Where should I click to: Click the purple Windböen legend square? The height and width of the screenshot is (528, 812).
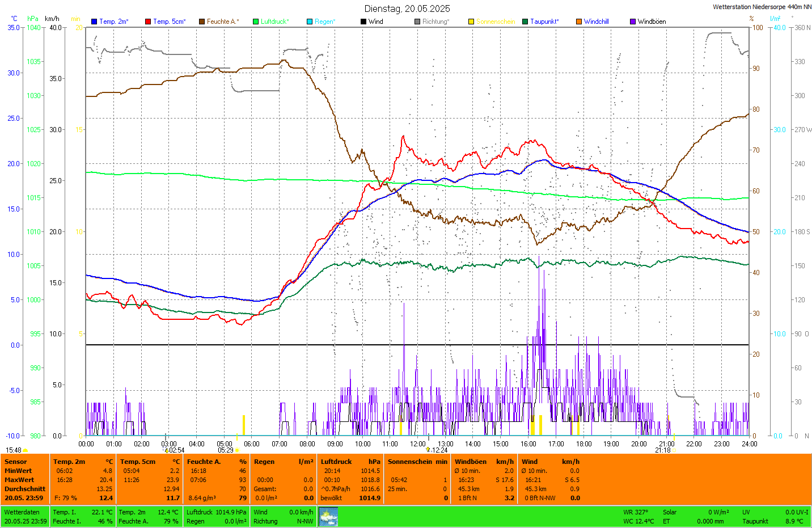coord(633,22)
